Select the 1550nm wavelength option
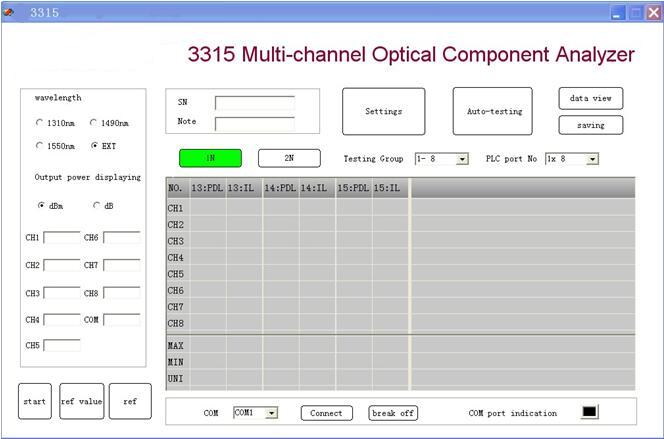This screenshot has height=439, width=664. coord(39,146)
